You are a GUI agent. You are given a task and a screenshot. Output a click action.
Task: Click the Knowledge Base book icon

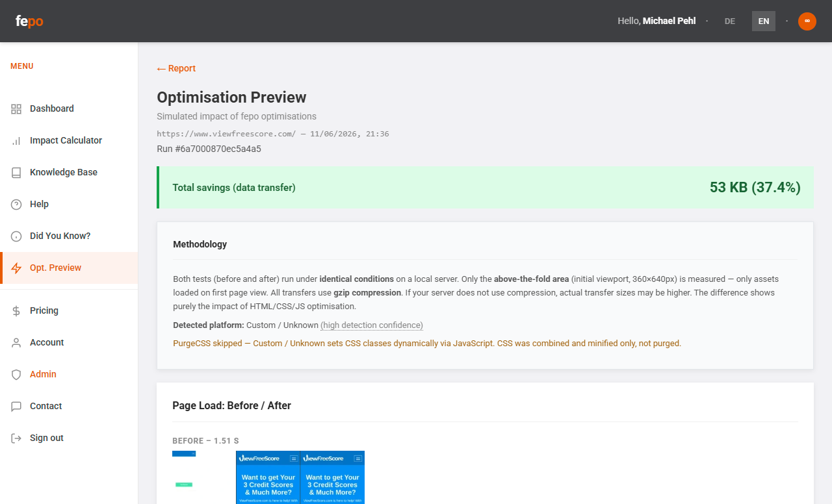pos(16,172)
